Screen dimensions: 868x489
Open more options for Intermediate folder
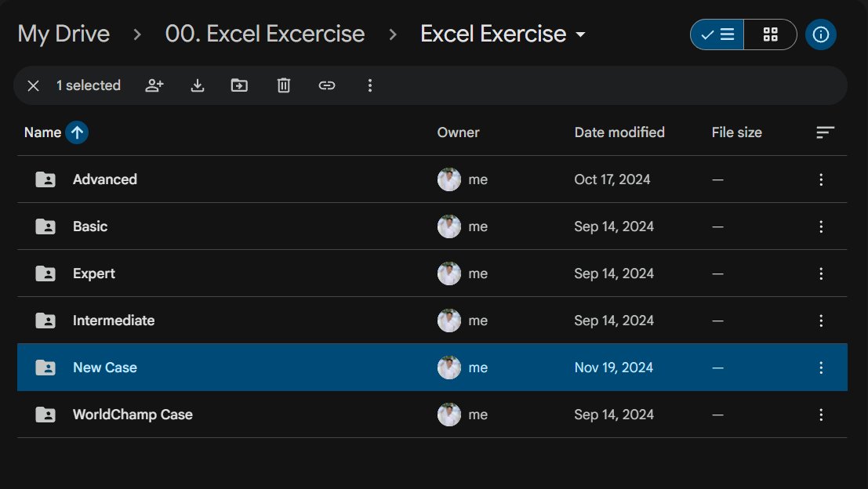click(821, 321)
